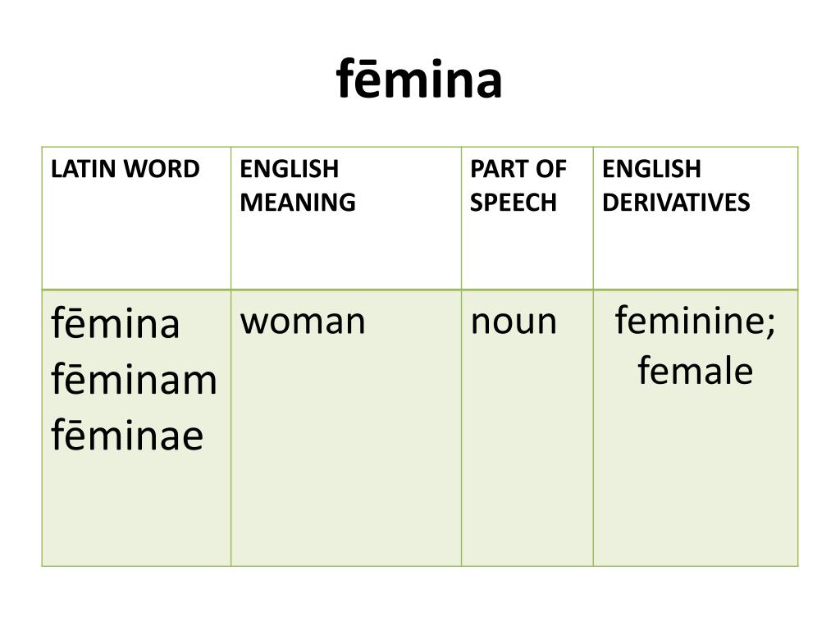This screenshot has width=840, height=630.
Task: Select the LATIN WORD header cell
Action: [x=137, y=218]
